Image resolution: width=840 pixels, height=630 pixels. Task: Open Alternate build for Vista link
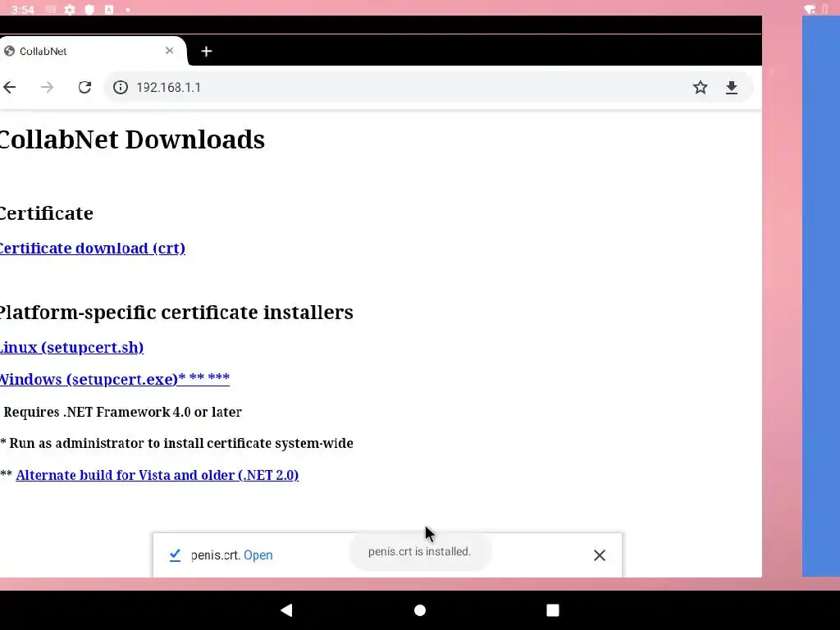tap(157, 475)
